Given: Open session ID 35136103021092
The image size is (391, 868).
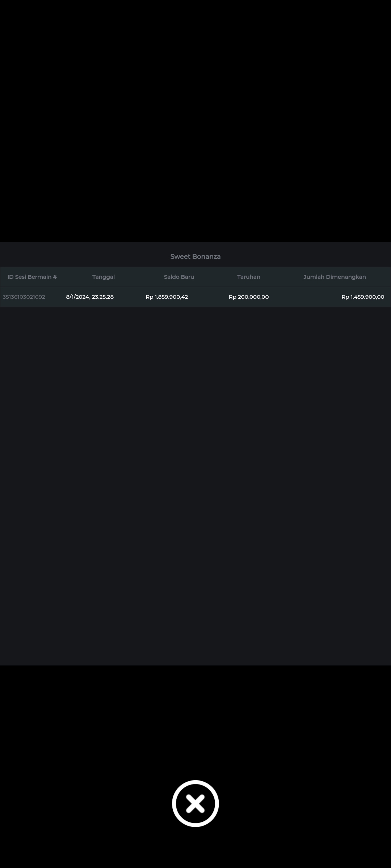Looking at the screenshot, I should [24, 297].
